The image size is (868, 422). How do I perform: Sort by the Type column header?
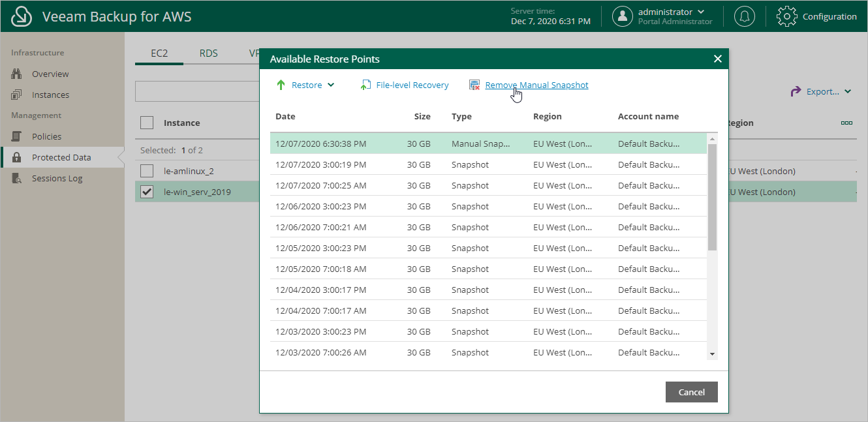coord(461,116)
